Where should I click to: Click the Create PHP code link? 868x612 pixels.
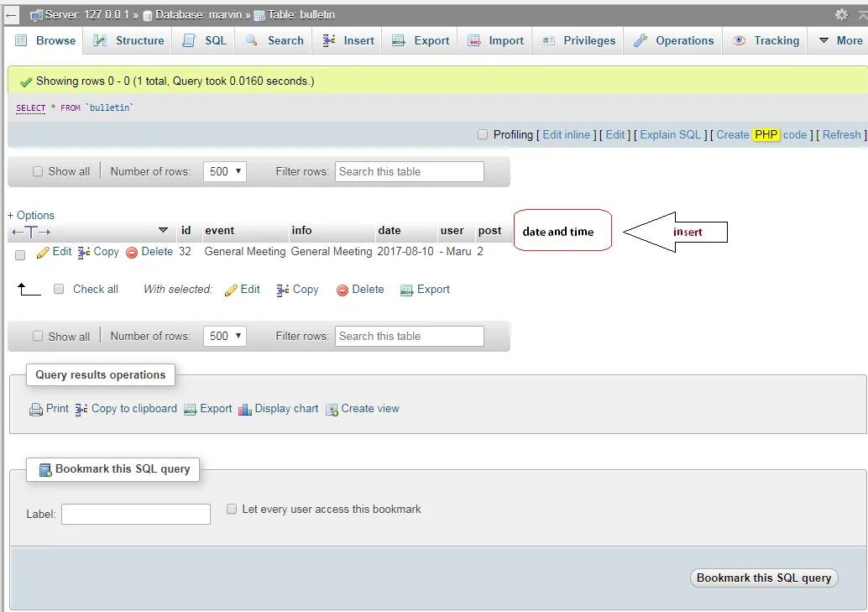(x=761, y=134)
